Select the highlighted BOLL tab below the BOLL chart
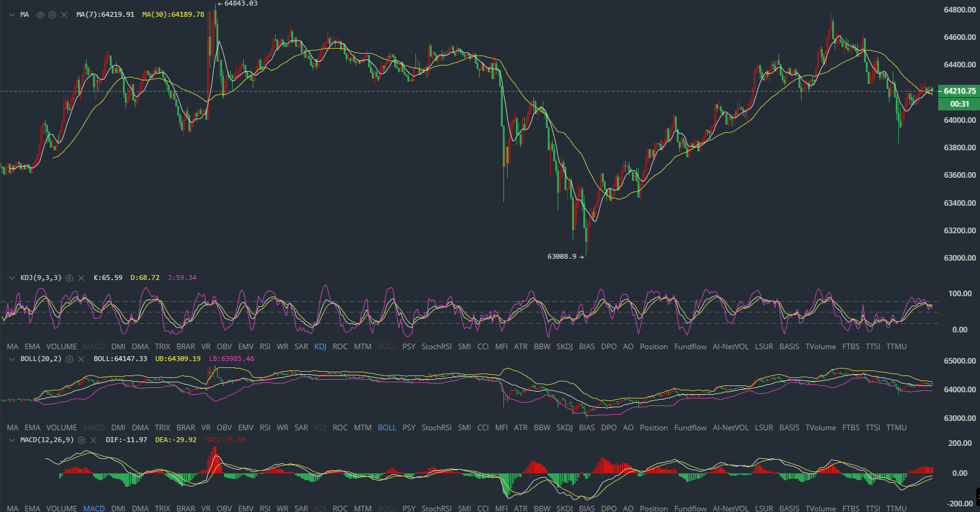The height and width of the screenshot is (512, 980). (387, 428)
